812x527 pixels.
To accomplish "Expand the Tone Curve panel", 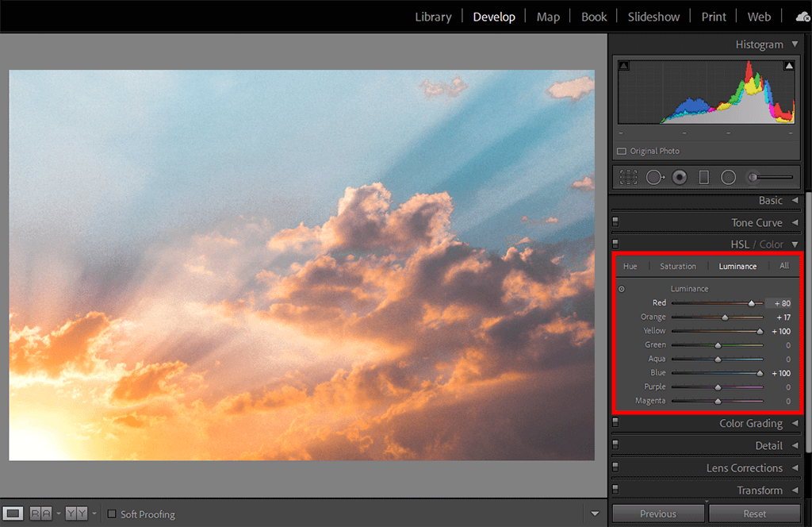I will [795, 222].
